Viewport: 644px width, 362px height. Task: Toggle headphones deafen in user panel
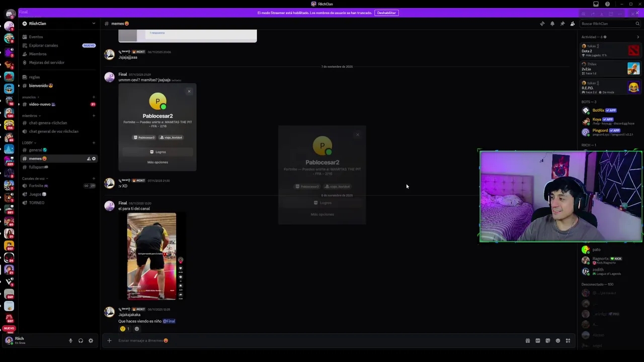(x=80, y=341)
